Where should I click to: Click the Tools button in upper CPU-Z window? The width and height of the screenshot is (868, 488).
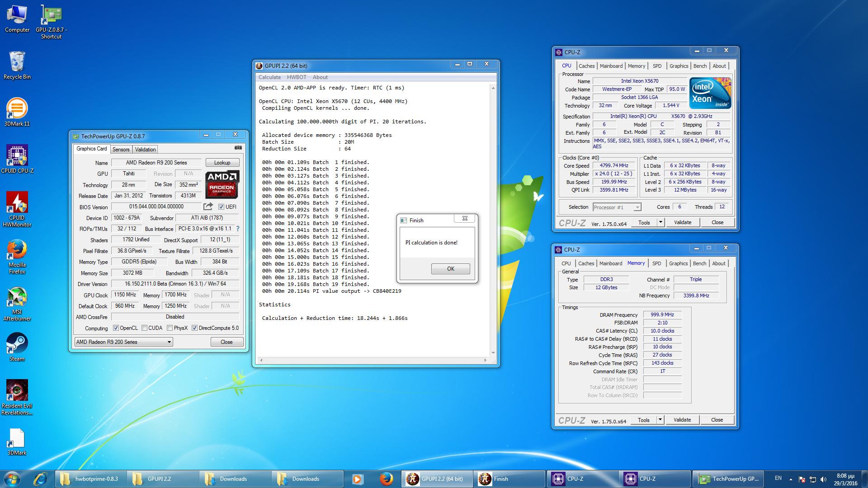click(x=644, y=222)
